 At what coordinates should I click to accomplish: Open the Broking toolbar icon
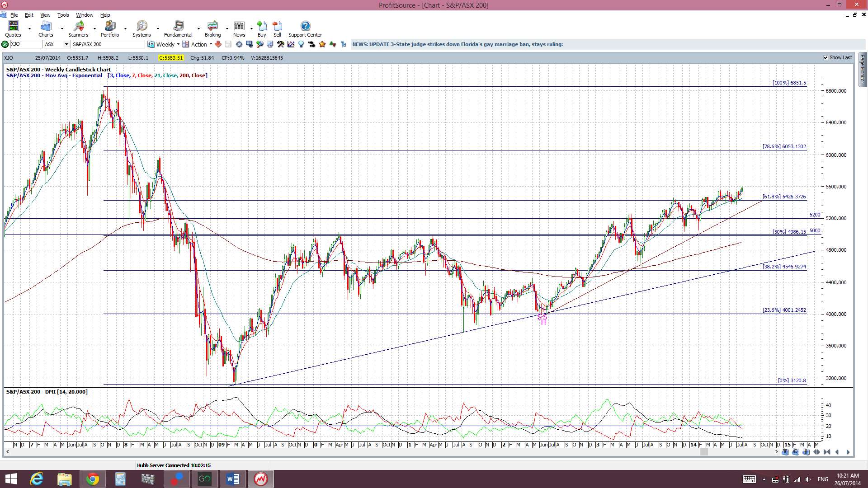[x=212, y=29]
